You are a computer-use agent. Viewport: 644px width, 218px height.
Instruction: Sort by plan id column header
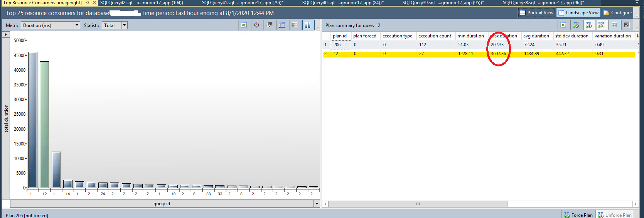341,36
